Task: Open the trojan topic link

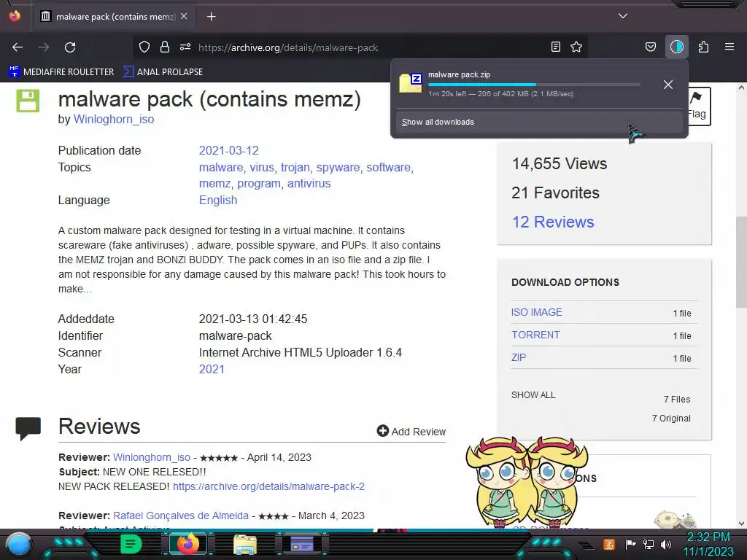Action: (295, 167)
